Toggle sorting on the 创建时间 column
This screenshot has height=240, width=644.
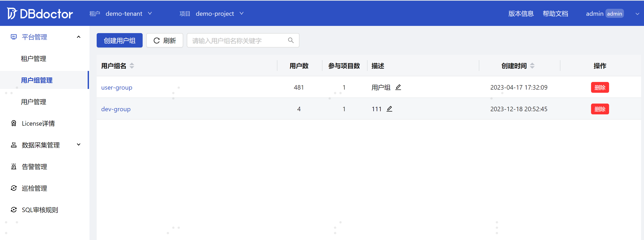coord(532,66)
